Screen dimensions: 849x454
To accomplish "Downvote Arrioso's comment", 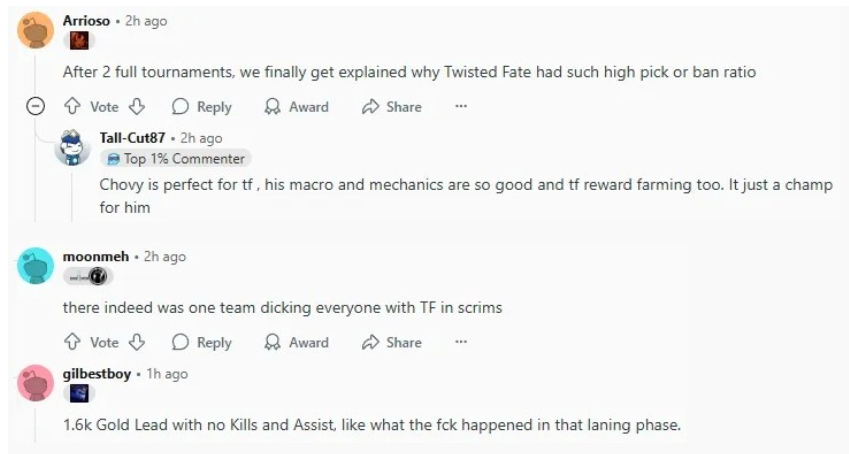I will click(137, 107).
